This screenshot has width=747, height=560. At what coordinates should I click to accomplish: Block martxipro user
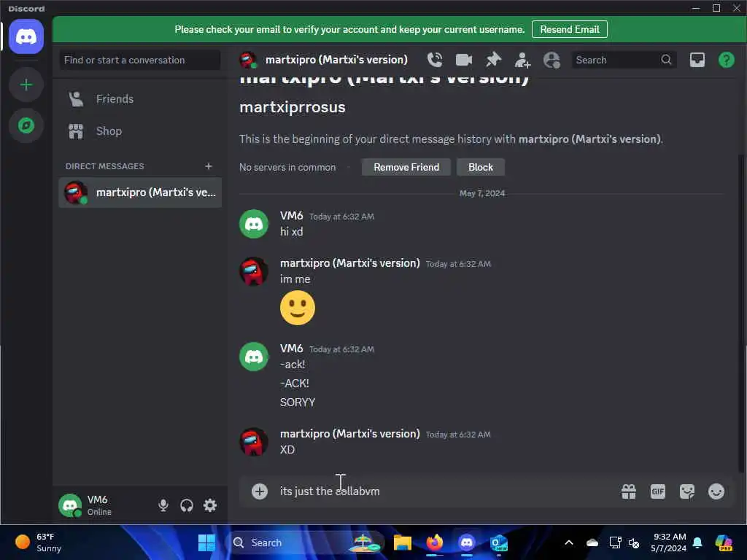[480, 167]
